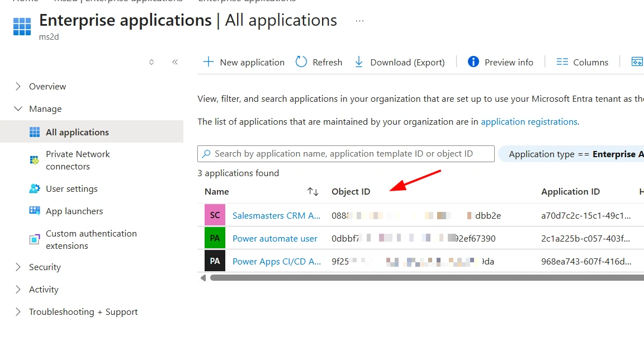The width and height of the screenshot is (644, 340).
Task: Click the Enterprise applications grid icon in header
Action: tap(22, 27)
